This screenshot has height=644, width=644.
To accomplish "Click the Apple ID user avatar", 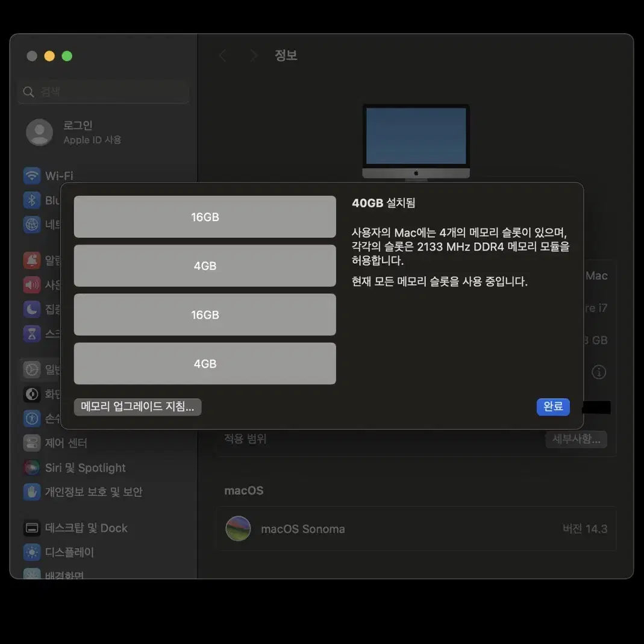I will 39,133.
